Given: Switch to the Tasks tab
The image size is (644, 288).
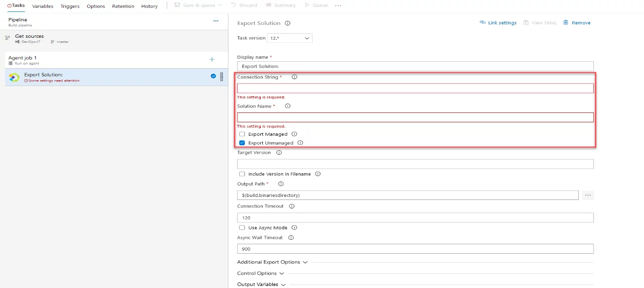Looking at the screenshot, I should (x=16, y=5).
